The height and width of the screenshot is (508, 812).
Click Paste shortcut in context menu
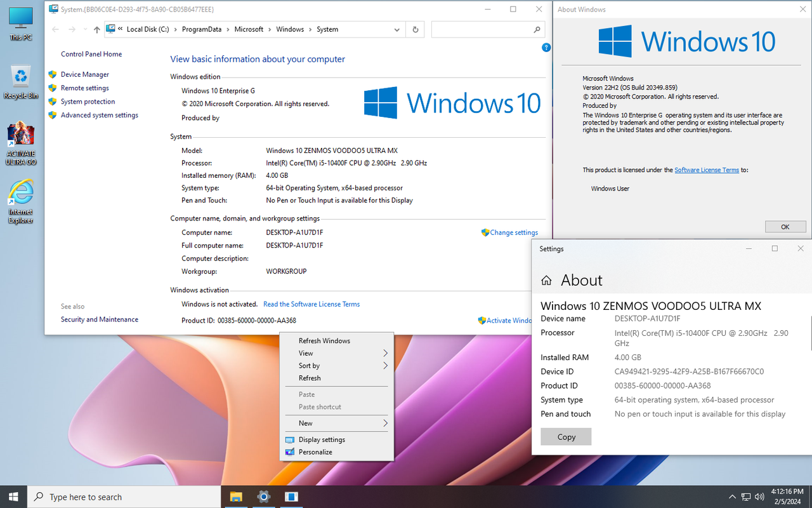(336, 407)
